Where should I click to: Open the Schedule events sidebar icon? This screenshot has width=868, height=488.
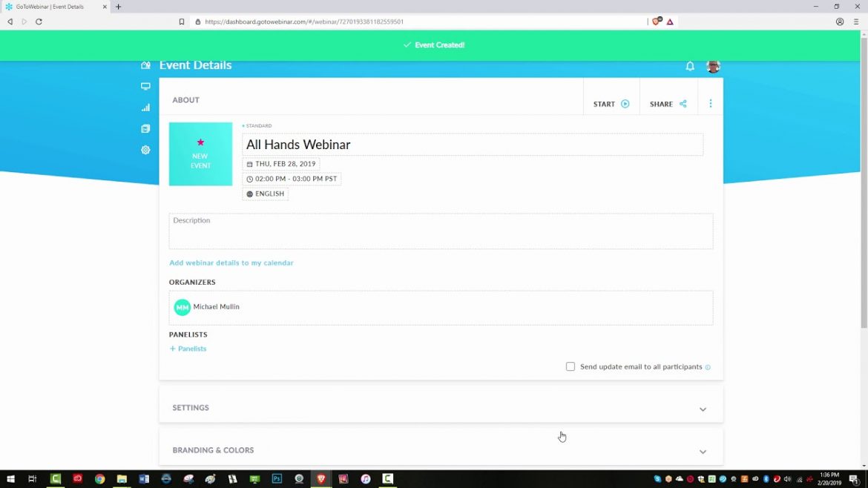click(145, 65)
